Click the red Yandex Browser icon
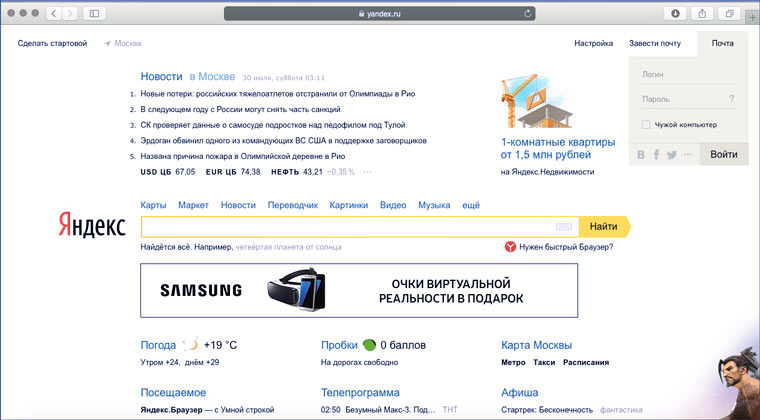 click(510, 247)
